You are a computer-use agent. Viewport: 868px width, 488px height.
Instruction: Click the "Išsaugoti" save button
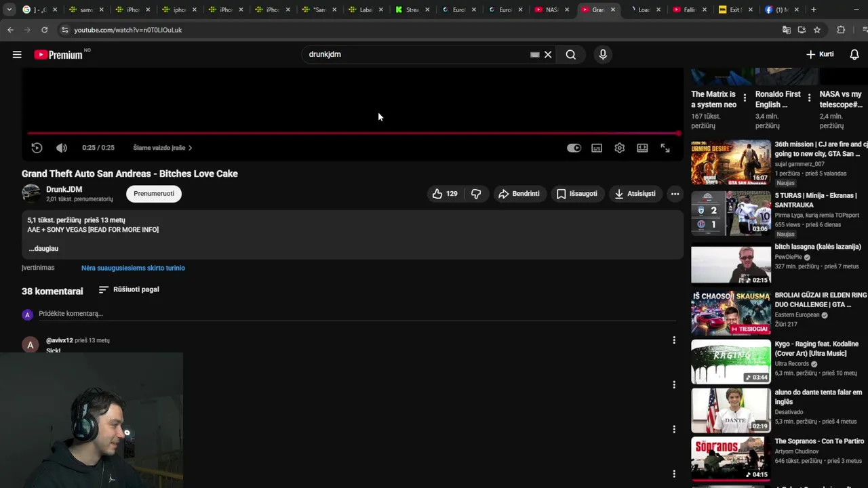click(x=577, y=194)
